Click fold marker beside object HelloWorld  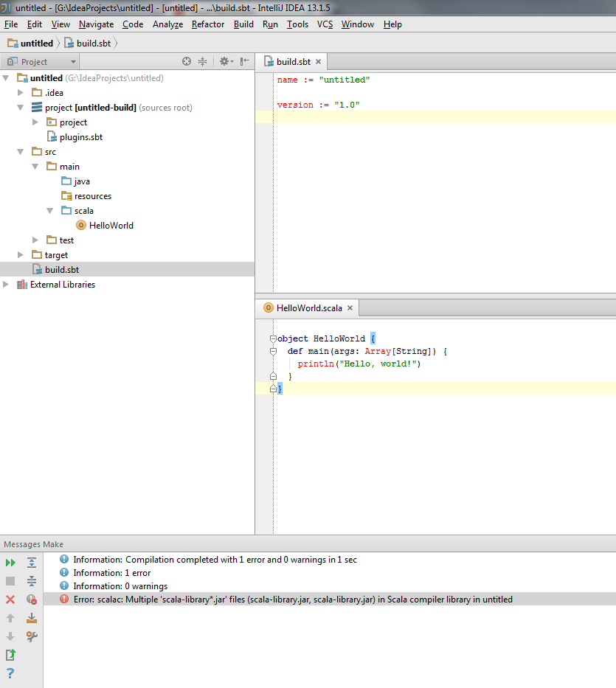click(x=273, y=338)
